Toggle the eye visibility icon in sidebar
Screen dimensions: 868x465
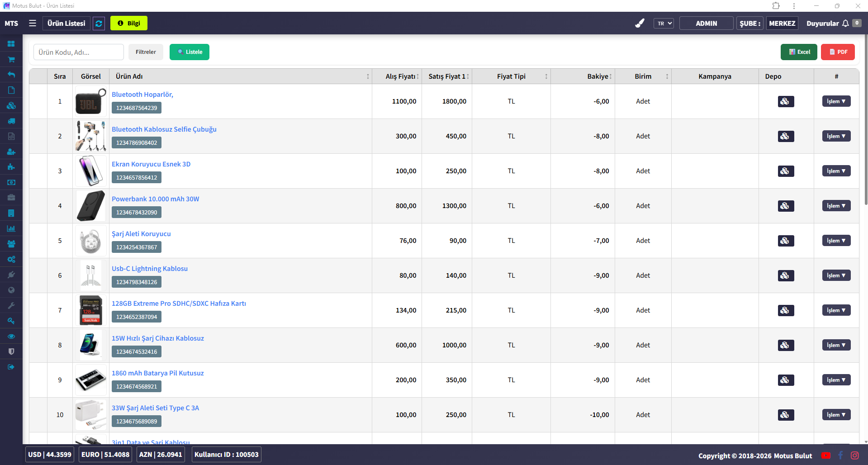pos(11,336)
